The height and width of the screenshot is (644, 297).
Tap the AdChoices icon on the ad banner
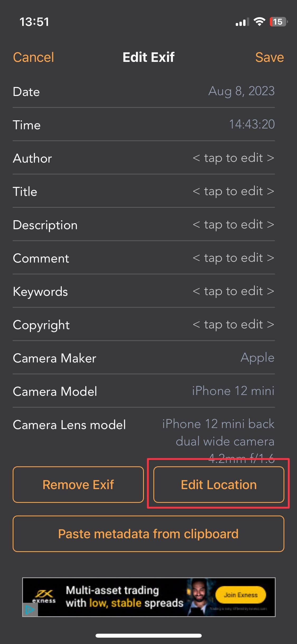(x=30, y=610)
